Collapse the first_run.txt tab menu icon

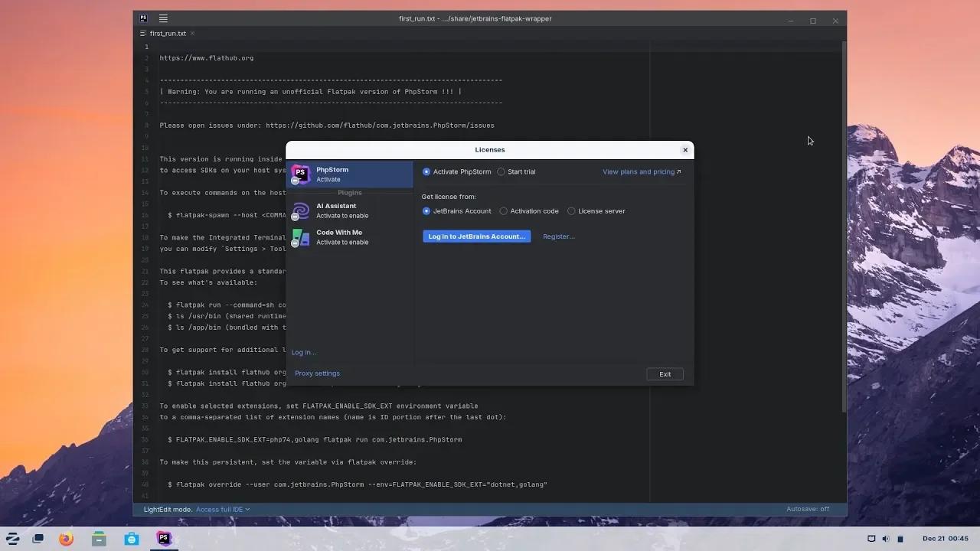tap(142, 33)
